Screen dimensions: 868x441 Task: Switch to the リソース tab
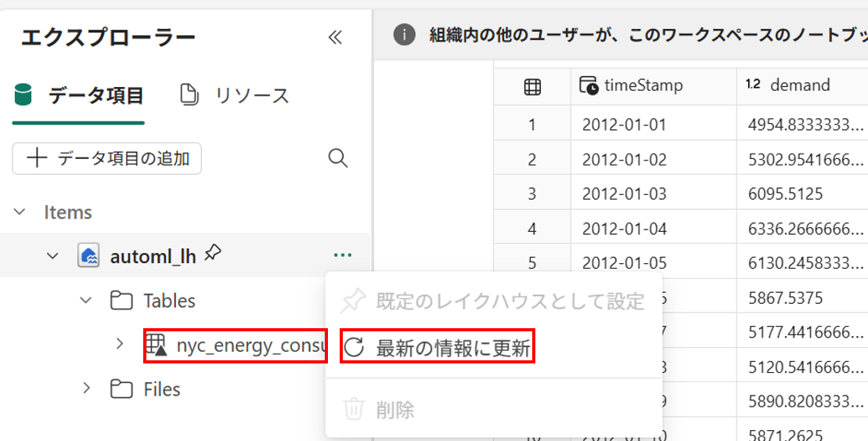click(x=235, y=96)
